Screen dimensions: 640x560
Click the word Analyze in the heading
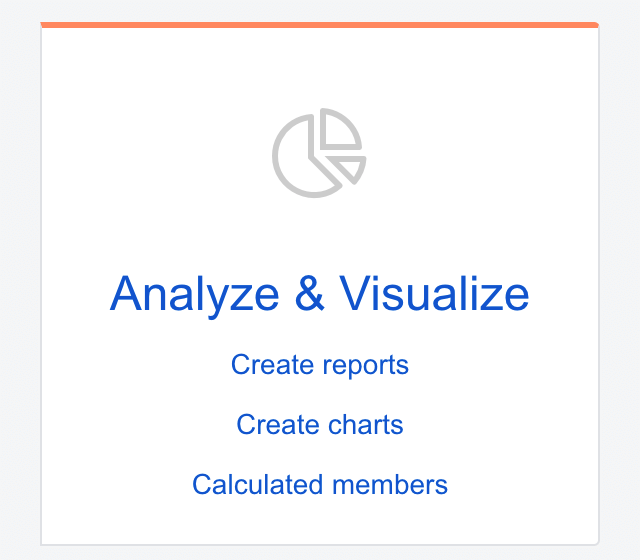pyautogui.click(x=194, y=295)
